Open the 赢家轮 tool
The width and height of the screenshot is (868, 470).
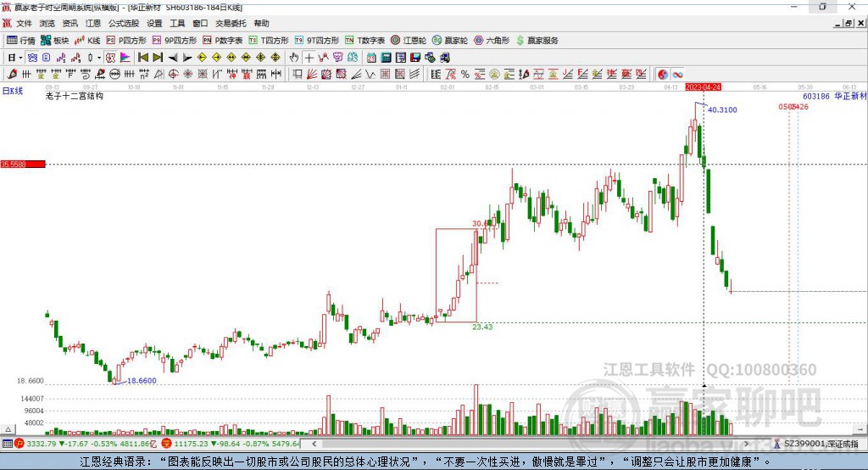[x=450, y=41]
